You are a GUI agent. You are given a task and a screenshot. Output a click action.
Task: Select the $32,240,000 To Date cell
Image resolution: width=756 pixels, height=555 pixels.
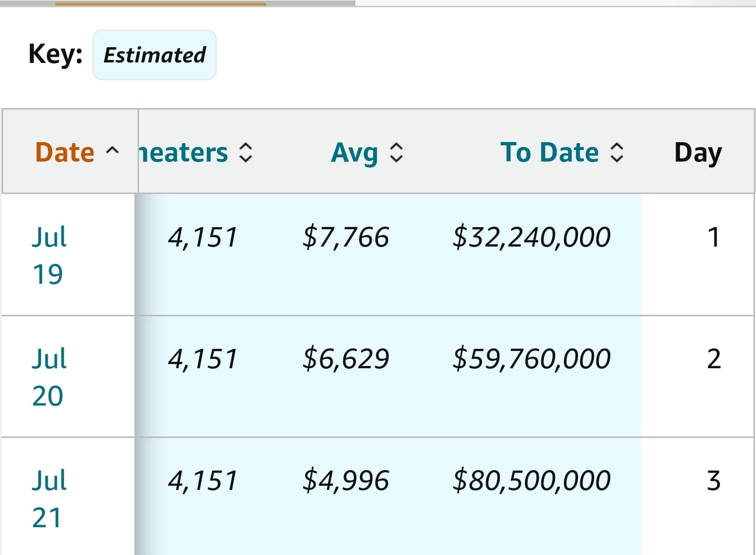(531, 237)
